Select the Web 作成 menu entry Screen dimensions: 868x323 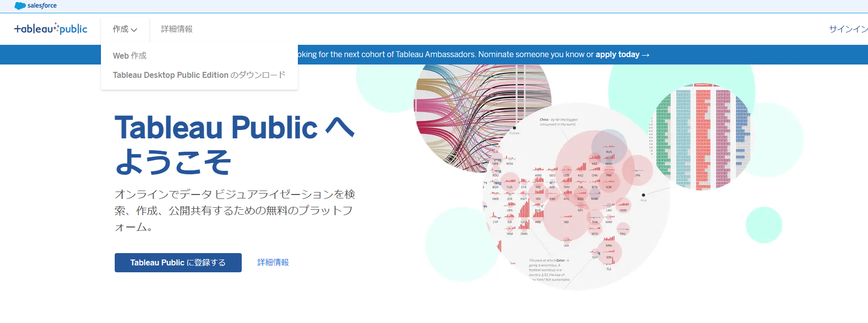[x=130, y=56]
